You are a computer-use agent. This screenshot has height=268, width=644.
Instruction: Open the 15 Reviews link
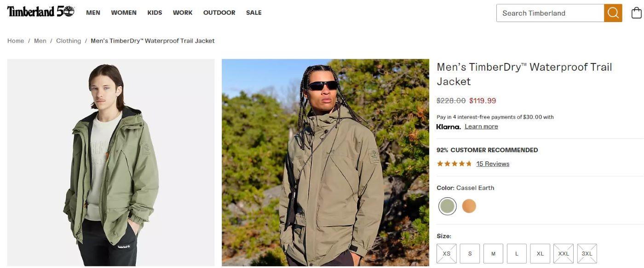tap(493, 164)
